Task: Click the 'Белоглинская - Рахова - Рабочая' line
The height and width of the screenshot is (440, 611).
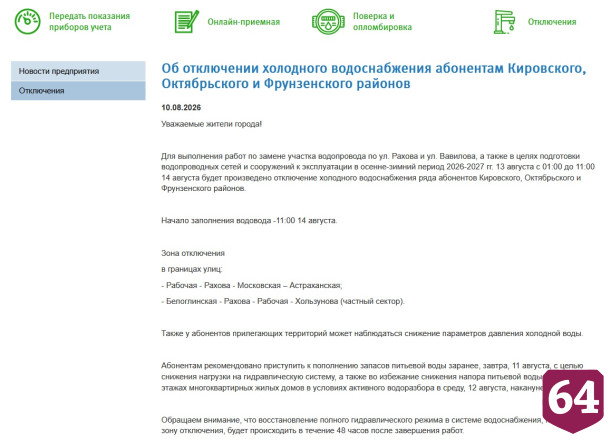Action: [x=283, y=301]
